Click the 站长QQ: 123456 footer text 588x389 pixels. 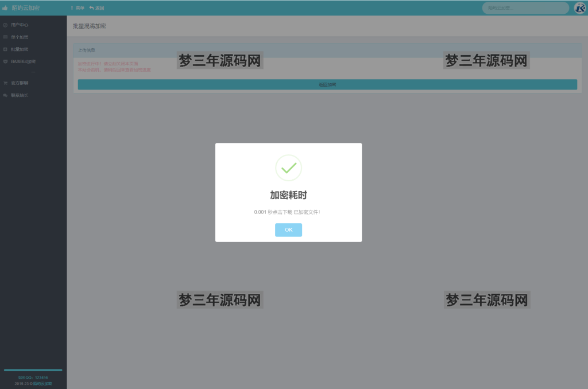(x=33, y=378)
